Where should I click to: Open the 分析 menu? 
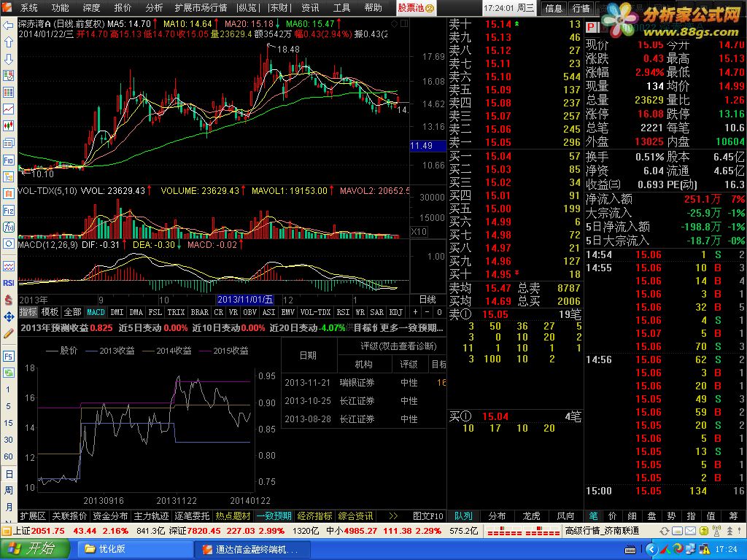(154, 7)
